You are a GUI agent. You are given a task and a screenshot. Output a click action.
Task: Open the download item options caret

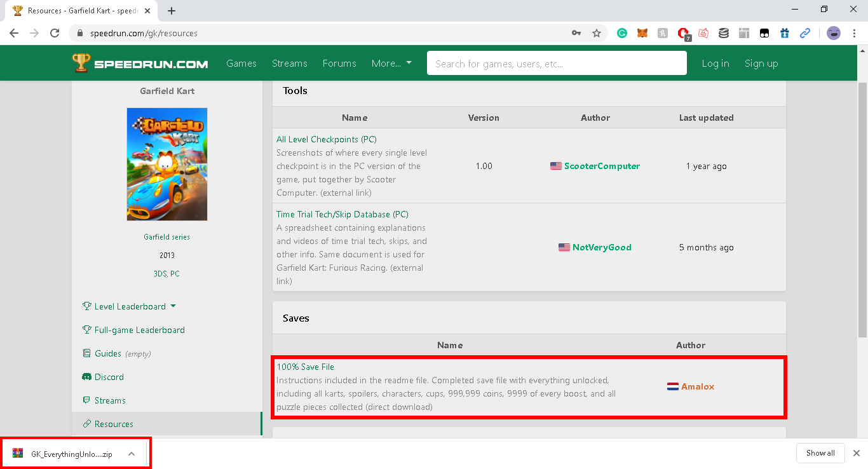pos(132,454)
